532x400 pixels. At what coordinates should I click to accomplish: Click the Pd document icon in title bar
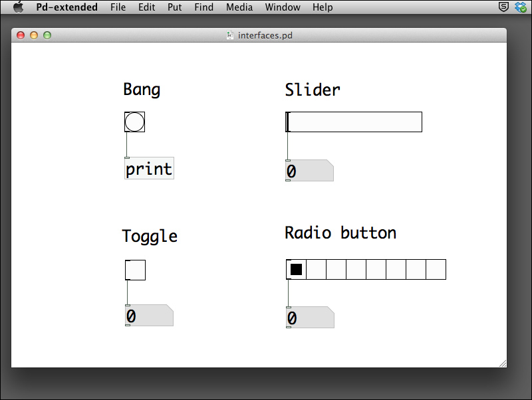[x=230, y=35]
